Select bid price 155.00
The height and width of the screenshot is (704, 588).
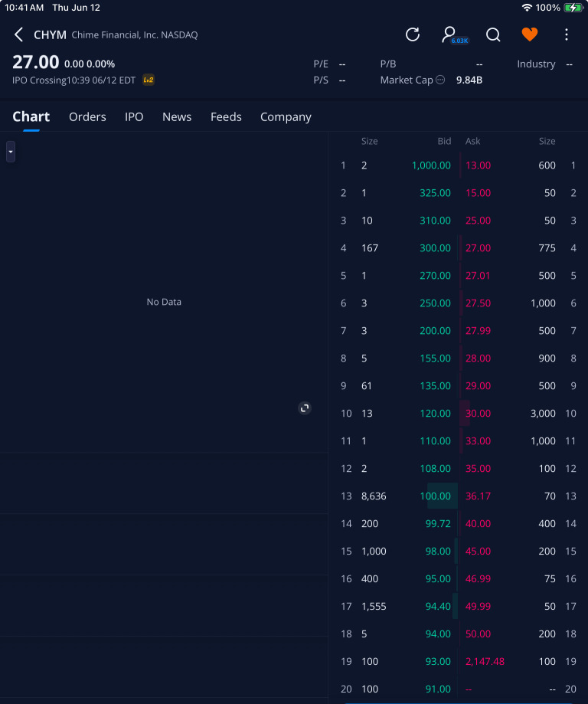coord(435,359)
